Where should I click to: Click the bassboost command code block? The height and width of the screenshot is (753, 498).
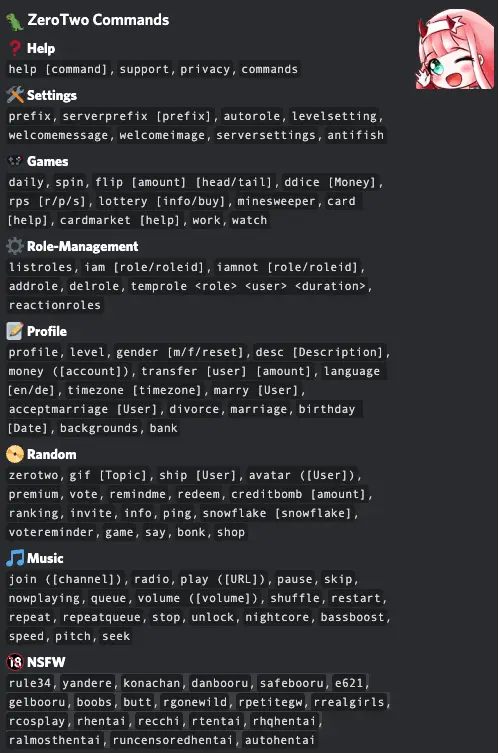click(x=352, y=617)
